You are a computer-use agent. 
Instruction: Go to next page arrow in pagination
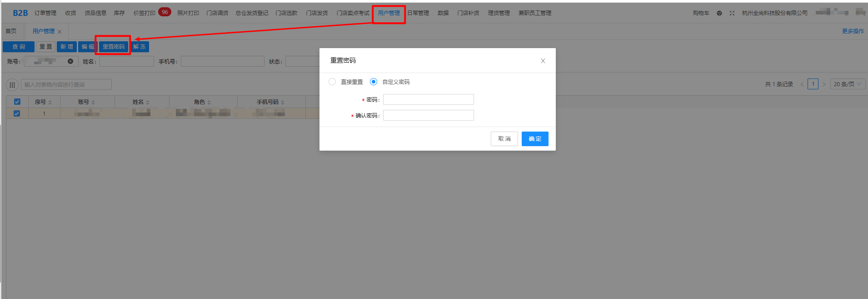(x=823, y=84)
